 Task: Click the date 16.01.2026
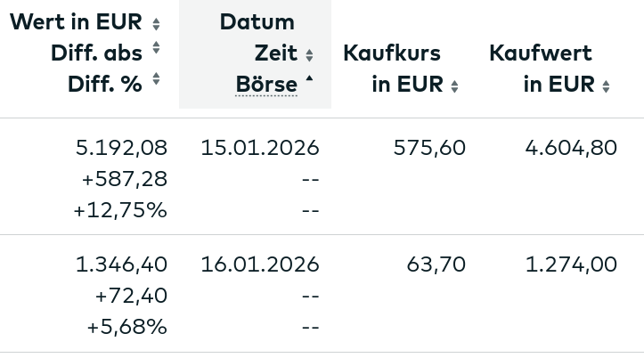[260, 264]
